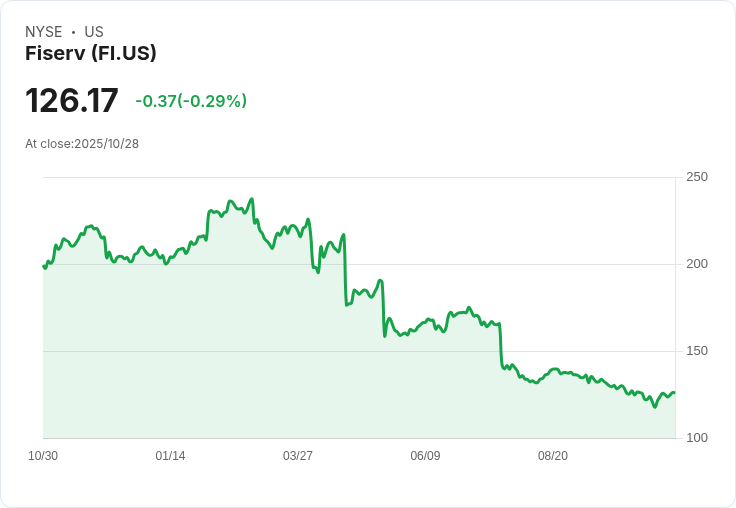Screen dimensions: 736x508
Task: Click the 03/27 date axis label
Action: [298, 456]
